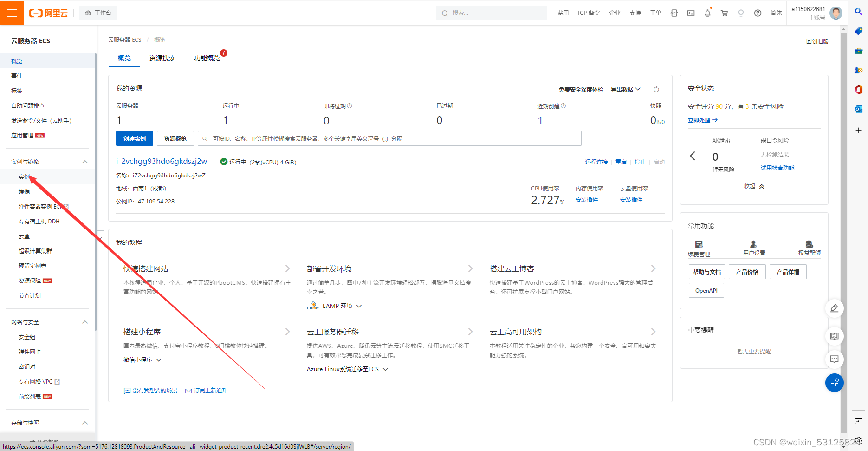Viewport: 868px width, 451px height.
Task: Open 专有网络 VPC in the sidebar
Action: coord(39,382)
